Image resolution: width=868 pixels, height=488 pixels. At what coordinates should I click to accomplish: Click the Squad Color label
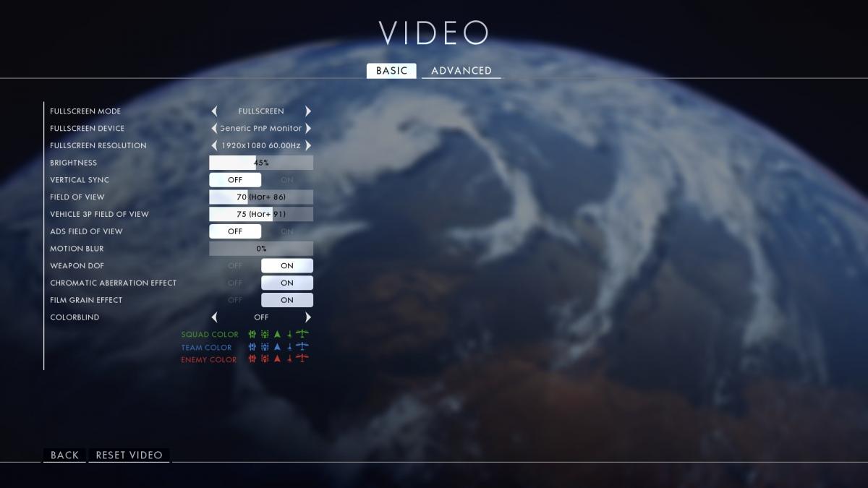[x=210, y=335]
